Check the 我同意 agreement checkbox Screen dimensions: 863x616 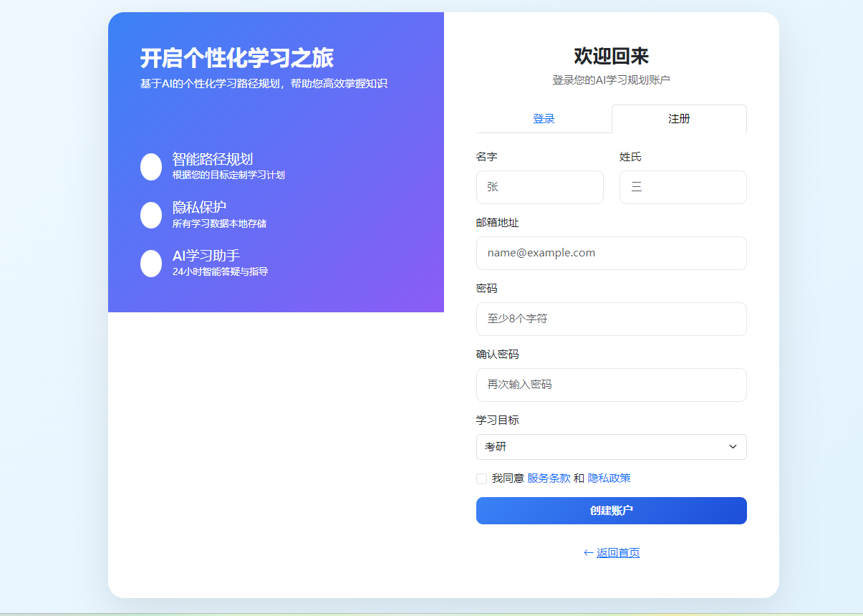pos(481,478)
